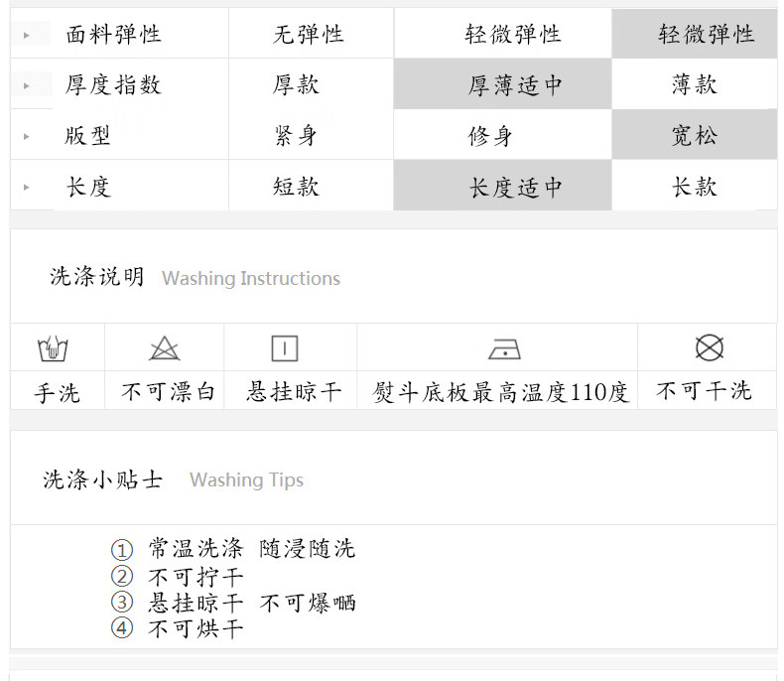The height and width of the screenshot is (681, 784).
Task: Select the 面料弹性 row label
Action: click(113, 35)
